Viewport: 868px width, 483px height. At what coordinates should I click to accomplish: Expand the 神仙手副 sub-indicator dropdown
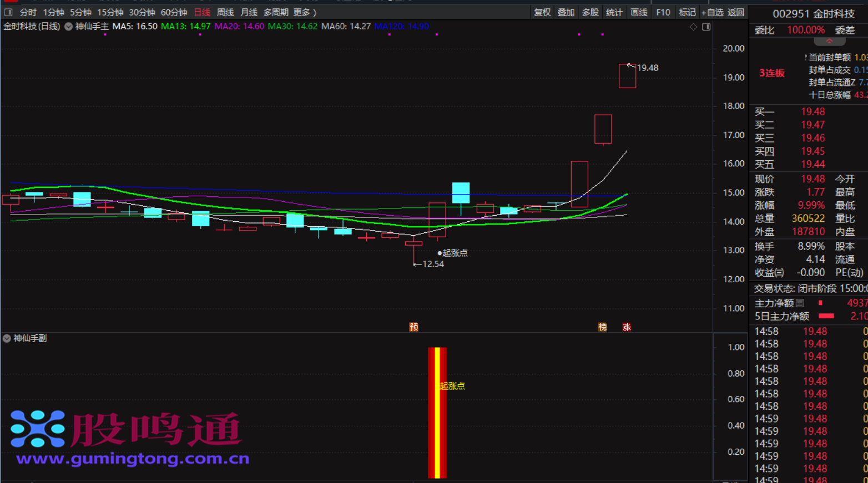[x=7, y=338]
